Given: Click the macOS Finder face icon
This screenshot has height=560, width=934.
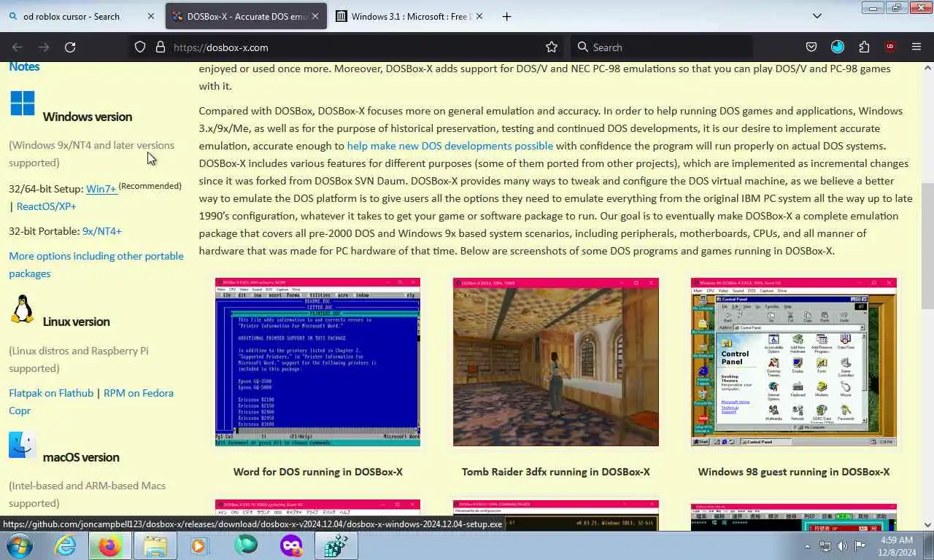Looking at the screenshot, I should click(x=23, y=445).
